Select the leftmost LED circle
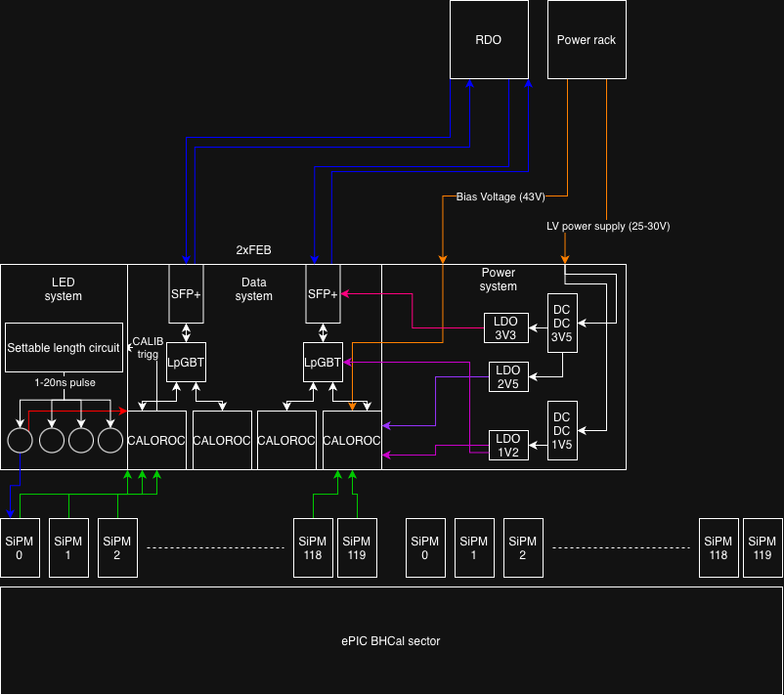 [x=21, y=440]
